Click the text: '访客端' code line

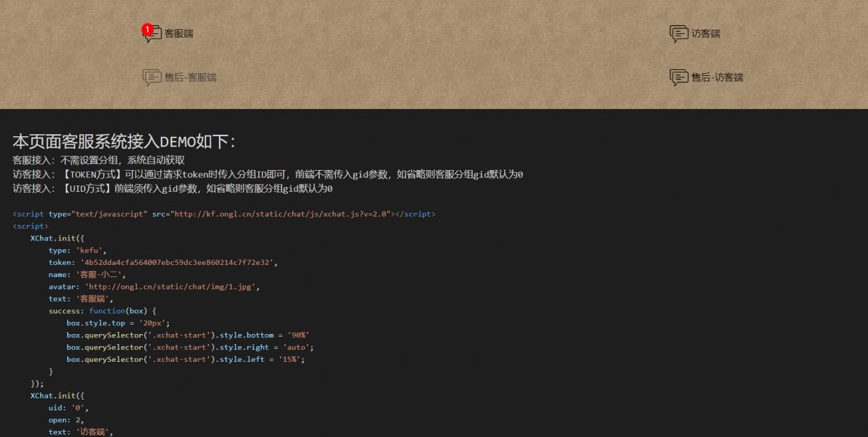81,432
